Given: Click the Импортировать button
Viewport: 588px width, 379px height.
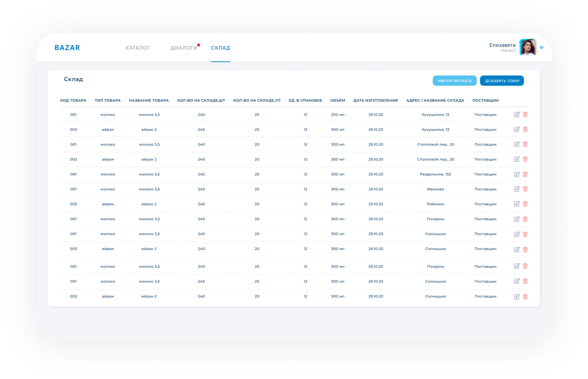Looking at the screenshot, I should coord(454,81).
